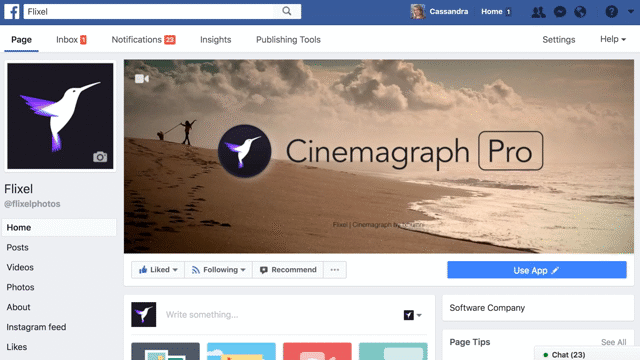Click the composer hummingbird avatar
Screen dimensions: 640x360
click(x=143, y=315)
